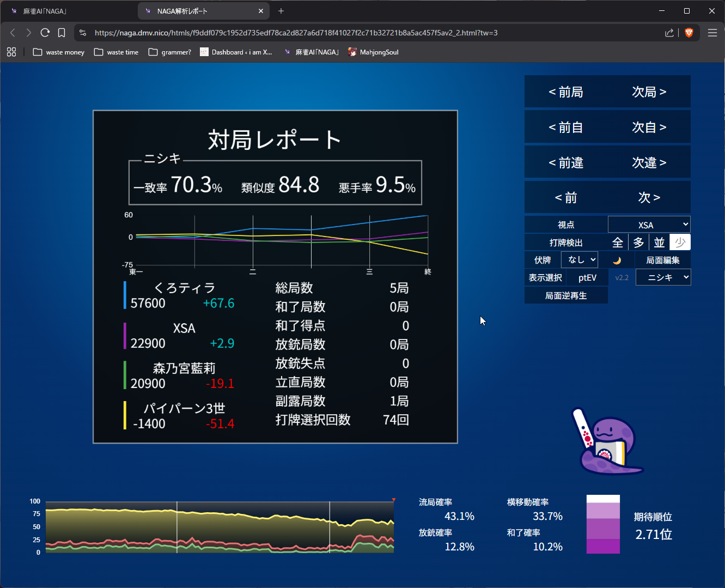Select 多 discard detection option
This screenshot has width=725, height=588.
click(x=638, y=243)
